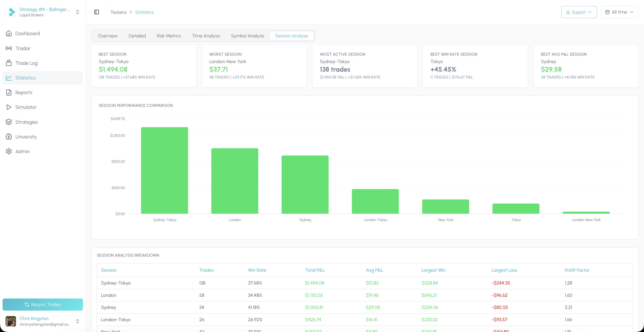Open the Dashboard home icon
644x332 pixels.
coord(9,33)
